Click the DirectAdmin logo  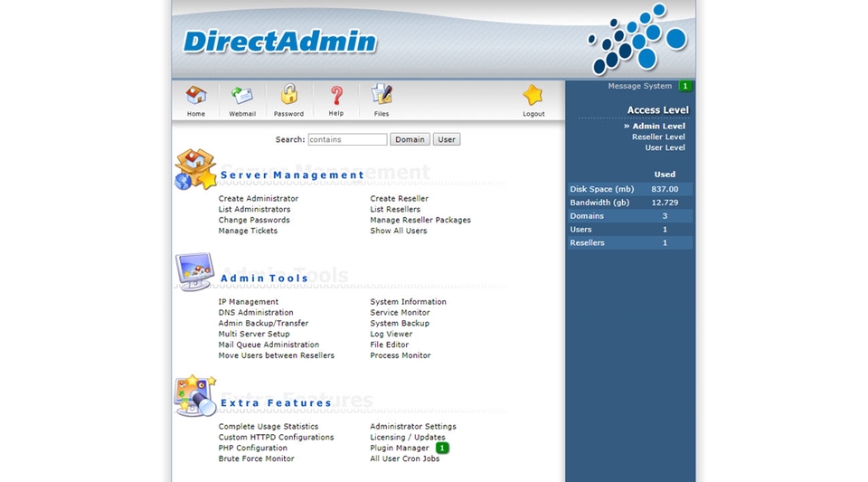point(279,42)
